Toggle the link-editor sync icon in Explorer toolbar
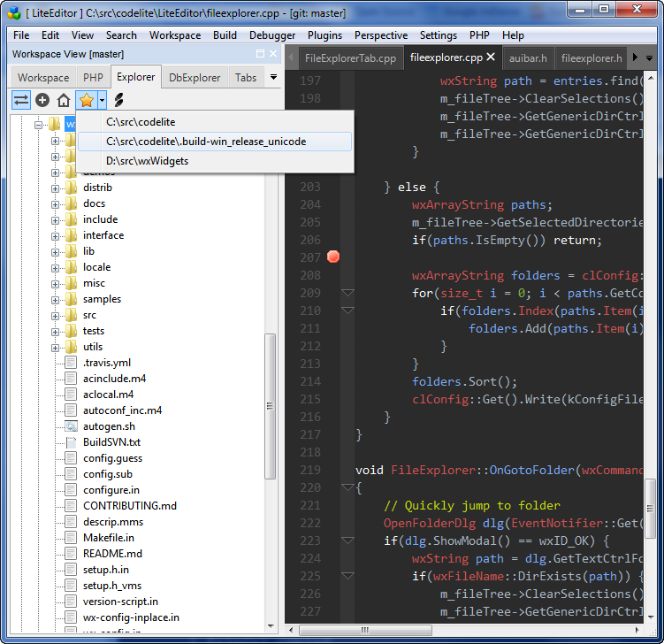The height and width of the screenshot is (644, 664). click(20, 101)
